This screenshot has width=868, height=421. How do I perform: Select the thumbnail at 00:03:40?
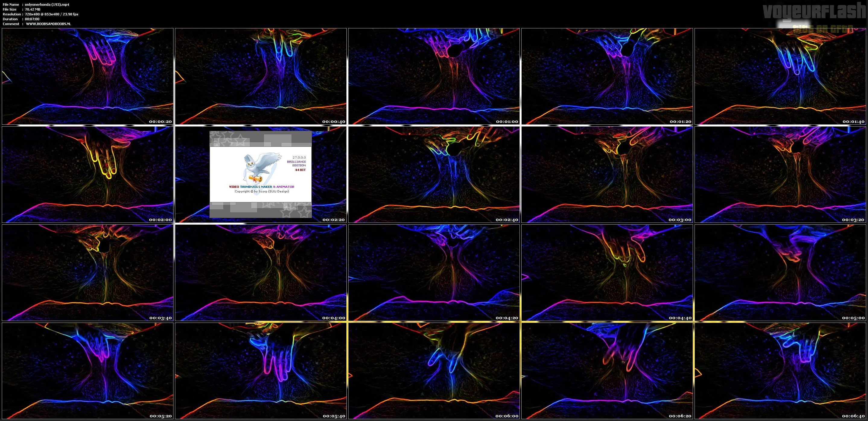click(87, 273)
